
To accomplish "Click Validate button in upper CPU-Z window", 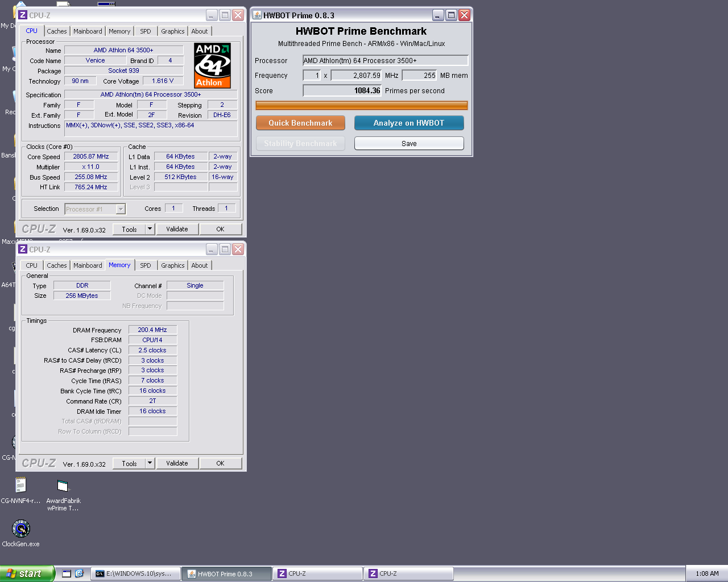I will [177, 229].
